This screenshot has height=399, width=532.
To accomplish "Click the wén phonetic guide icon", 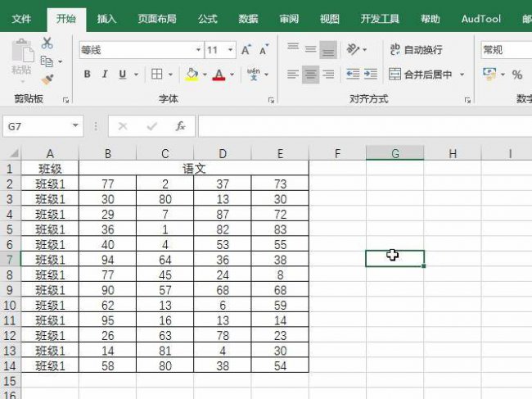I will pyautogui.click(x=254, y=74).
